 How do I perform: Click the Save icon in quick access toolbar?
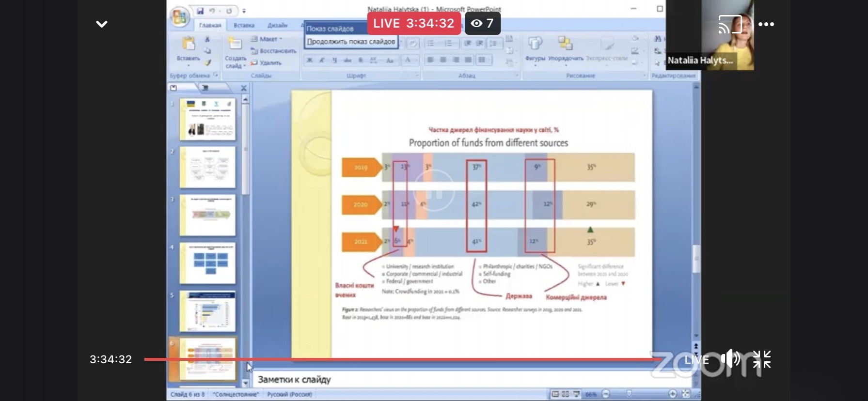tap(200, 11)
